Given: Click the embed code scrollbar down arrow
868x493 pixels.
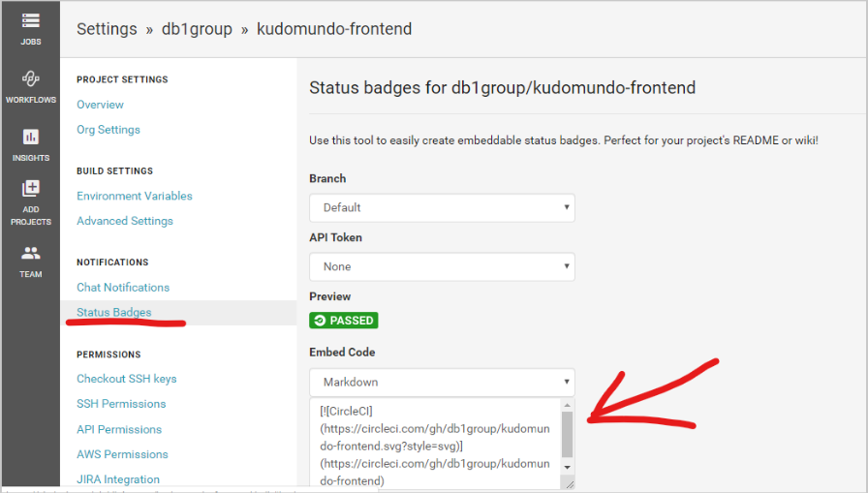Looking at the screenshot, I should pyautogui.click(x=567, y=467).
